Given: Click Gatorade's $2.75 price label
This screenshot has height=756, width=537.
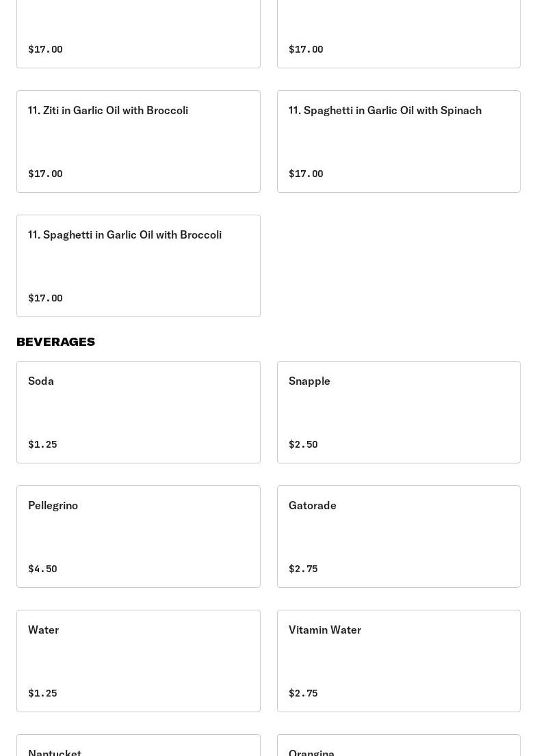Looking at the screenshot, I should (x=303, y=569).
